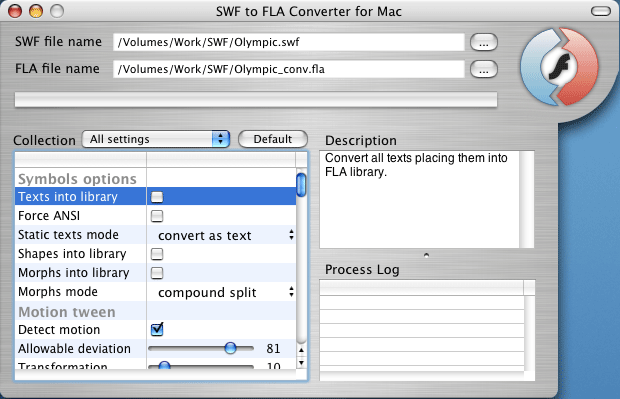Click the splitter handle above Process Log
Image resolution: width=620 pixels, height=399 pixels.
pyautogui.click(x=426, y=255)
